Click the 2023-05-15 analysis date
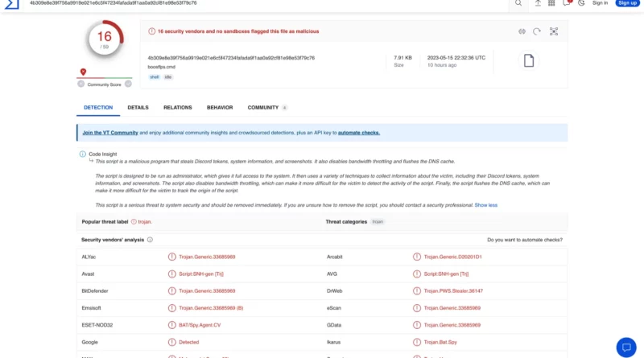 [456, 58]
